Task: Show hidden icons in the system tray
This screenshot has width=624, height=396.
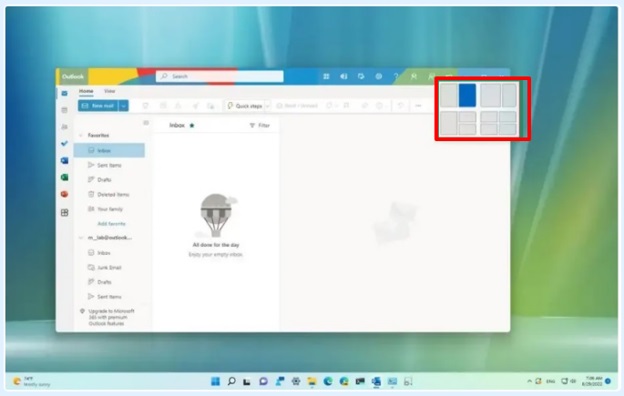Action: pyautogui.click(x=529, y=381)
